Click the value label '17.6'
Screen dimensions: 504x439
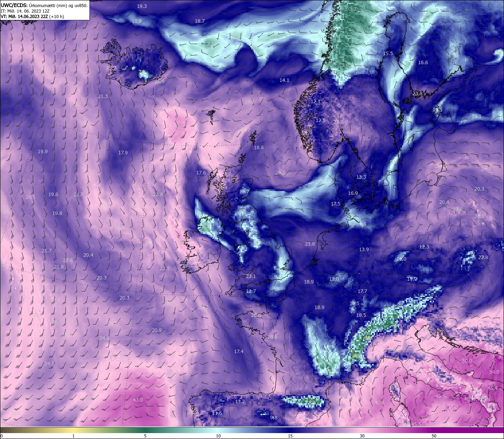(201, 173)
